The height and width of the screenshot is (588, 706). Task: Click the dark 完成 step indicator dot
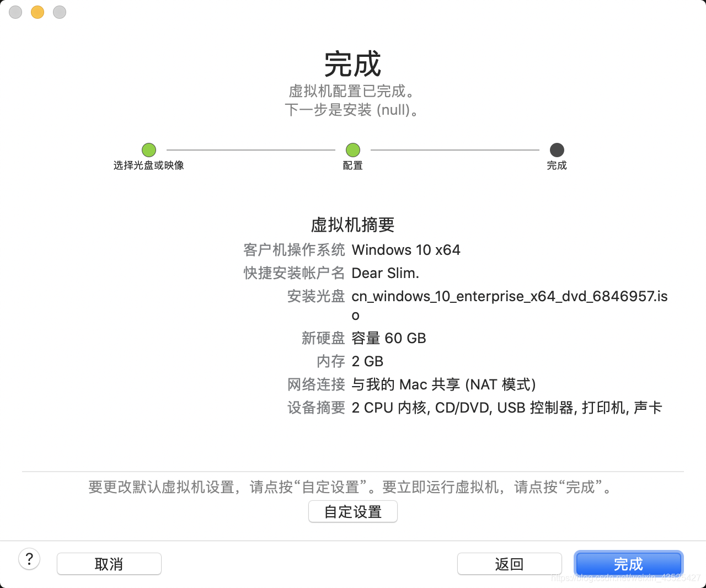pos(557,149)
